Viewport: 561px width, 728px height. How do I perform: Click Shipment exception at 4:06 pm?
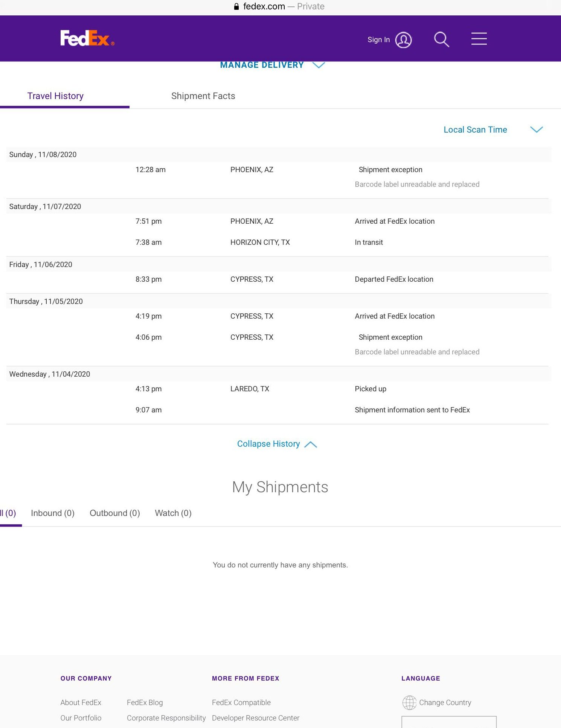click(390, 337)
